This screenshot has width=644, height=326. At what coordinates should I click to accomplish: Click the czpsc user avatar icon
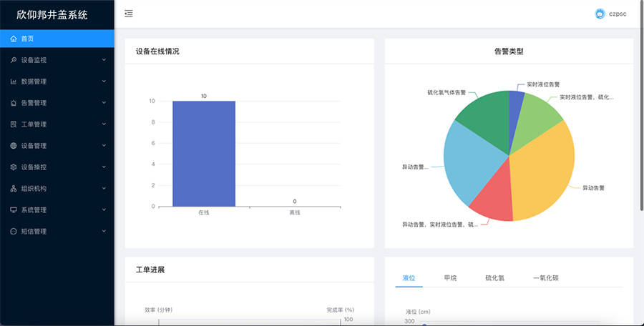(x=600, y=14)
